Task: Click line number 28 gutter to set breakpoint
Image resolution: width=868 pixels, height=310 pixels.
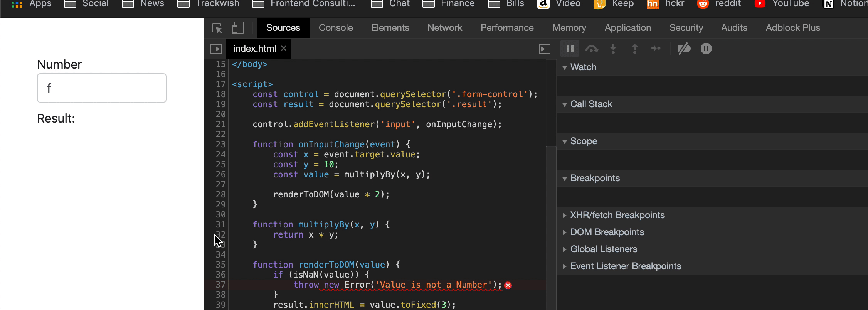Action: click(x=220, y=195)
